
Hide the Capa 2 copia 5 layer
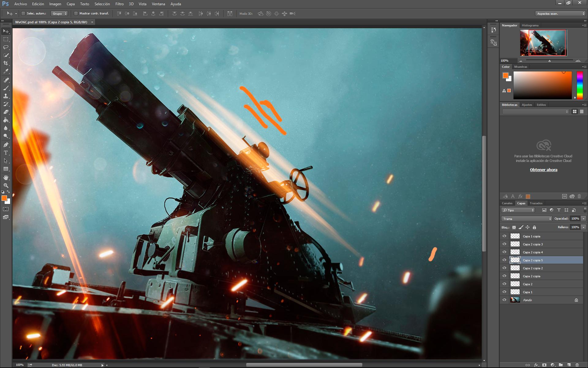click(504, 260)
